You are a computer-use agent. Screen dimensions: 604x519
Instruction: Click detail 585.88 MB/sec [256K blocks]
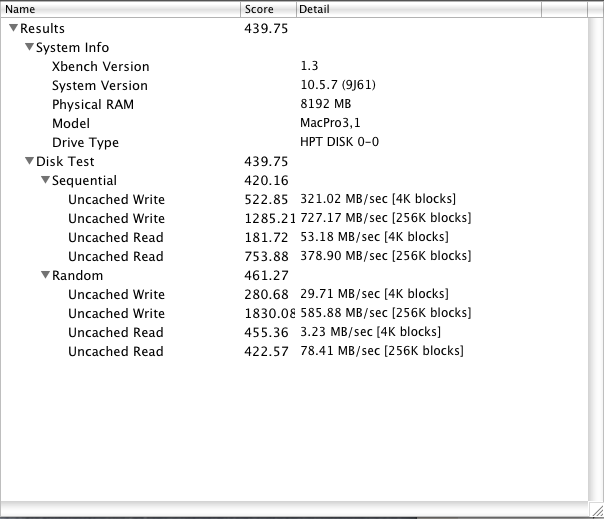(386, 312)
